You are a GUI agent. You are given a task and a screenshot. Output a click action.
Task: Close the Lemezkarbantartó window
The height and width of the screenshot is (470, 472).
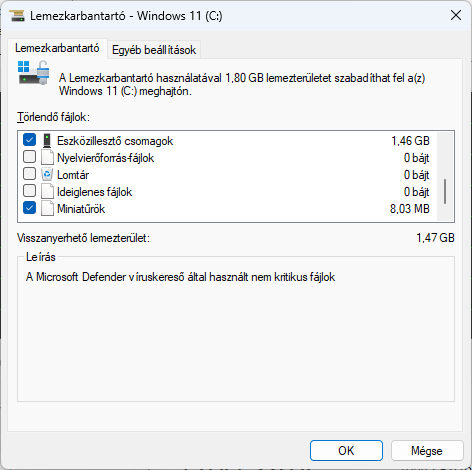point(456,15)
